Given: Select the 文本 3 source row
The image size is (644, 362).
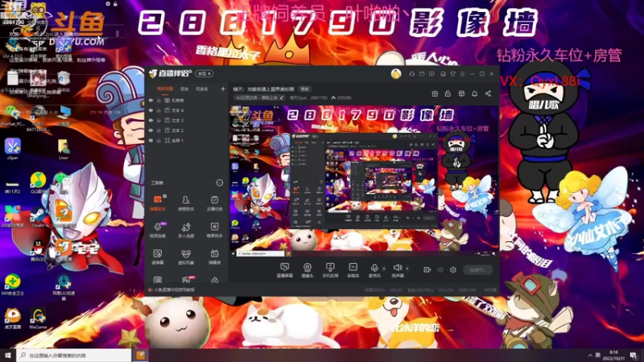Looking at the screenshot, I should click(187, 120).
